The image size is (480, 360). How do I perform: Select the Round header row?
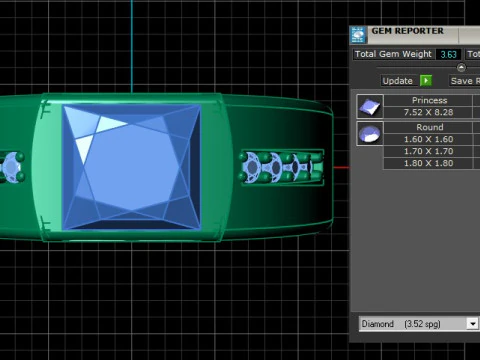click(428, 127)
